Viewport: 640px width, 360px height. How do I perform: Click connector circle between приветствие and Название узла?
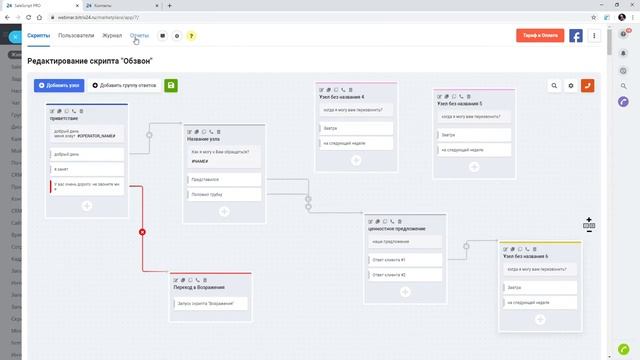pos(149,135)
